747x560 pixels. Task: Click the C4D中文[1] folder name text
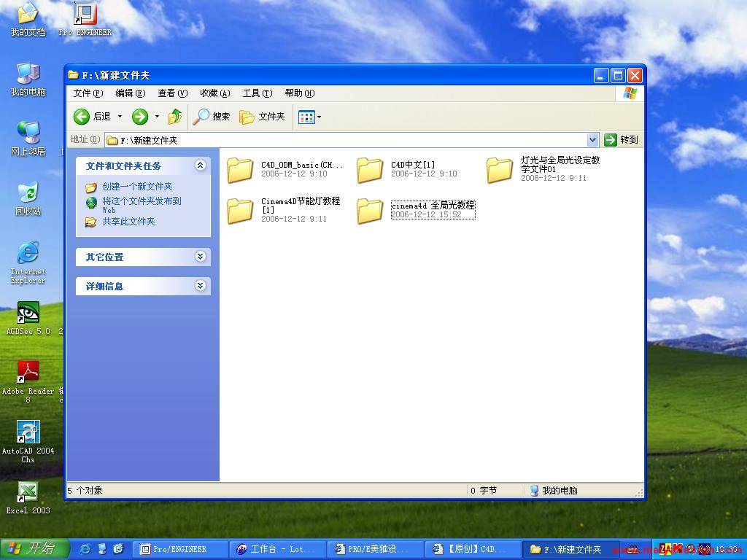tap(413, 165)
